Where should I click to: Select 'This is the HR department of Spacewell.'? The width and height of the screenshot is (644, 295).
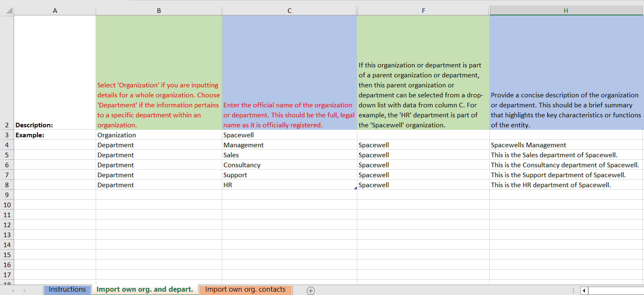point(566,185)
